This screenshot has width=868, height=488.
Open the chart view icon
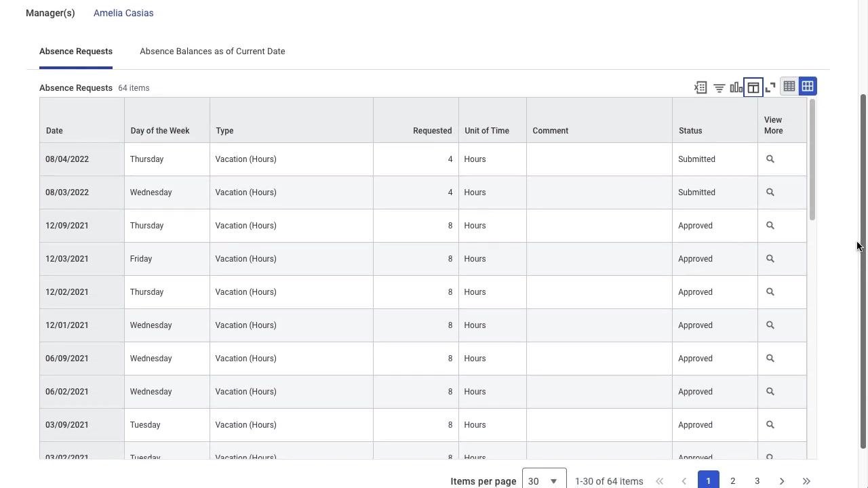tap(736, 87)
